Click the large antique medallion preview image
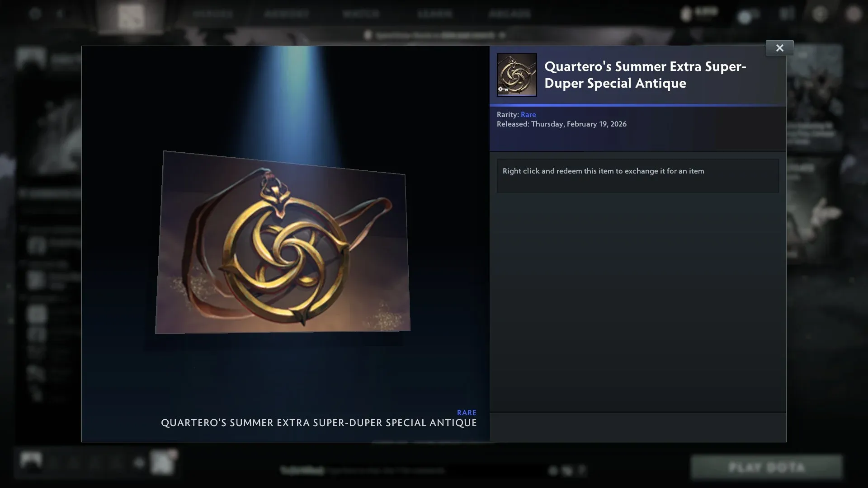 click(283, 242)
